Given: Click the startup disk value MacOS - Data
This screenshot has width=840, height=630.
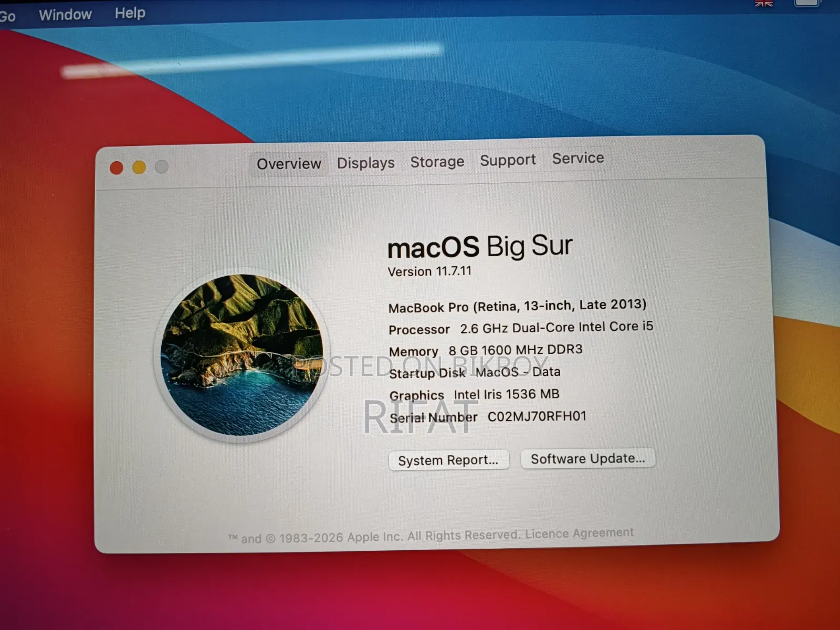Looking at the screenshot, I should click(518, 372).
